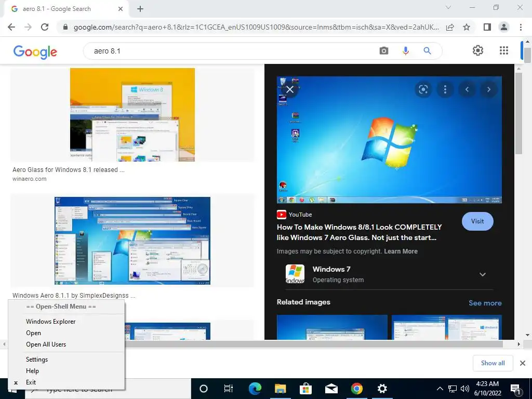
Task: Start voice search with the microphone icon
Action: click(x=405, y=51)
